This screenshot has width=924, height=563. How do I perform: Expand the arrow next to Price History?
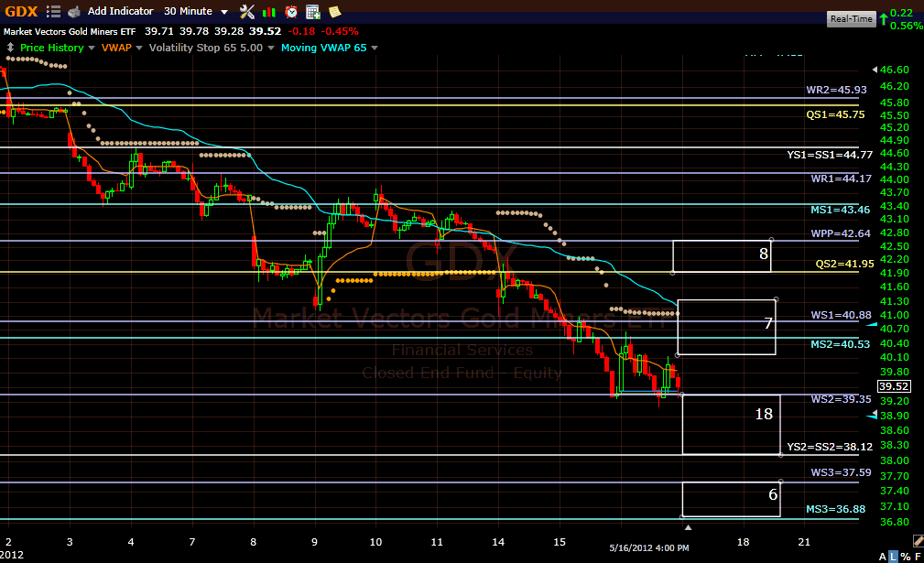point(92,48)
